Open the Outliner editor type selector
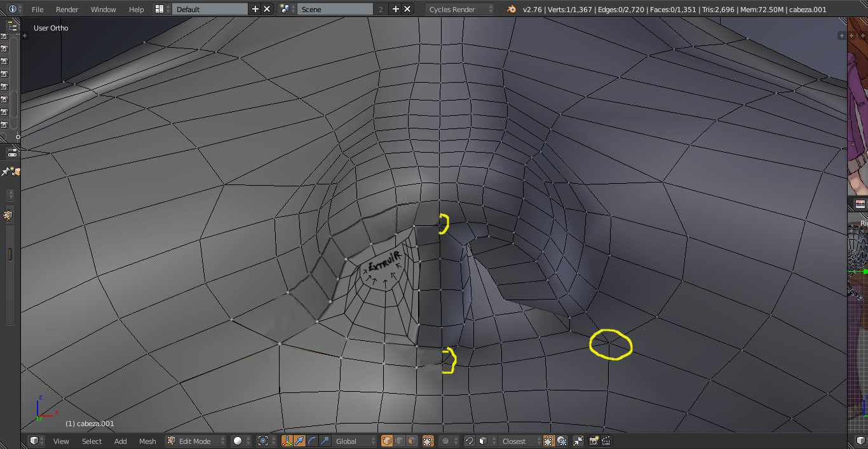Viewport: 868px width, 449px height. tap(12, 26)
